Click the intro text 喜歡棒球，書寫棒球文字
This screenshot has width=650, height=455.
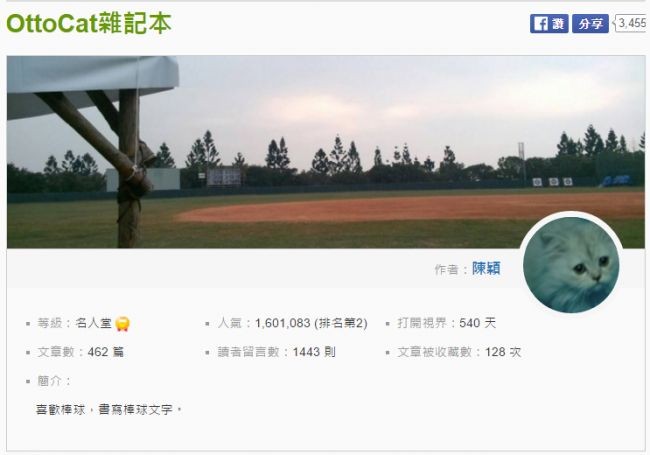point(109,410)
